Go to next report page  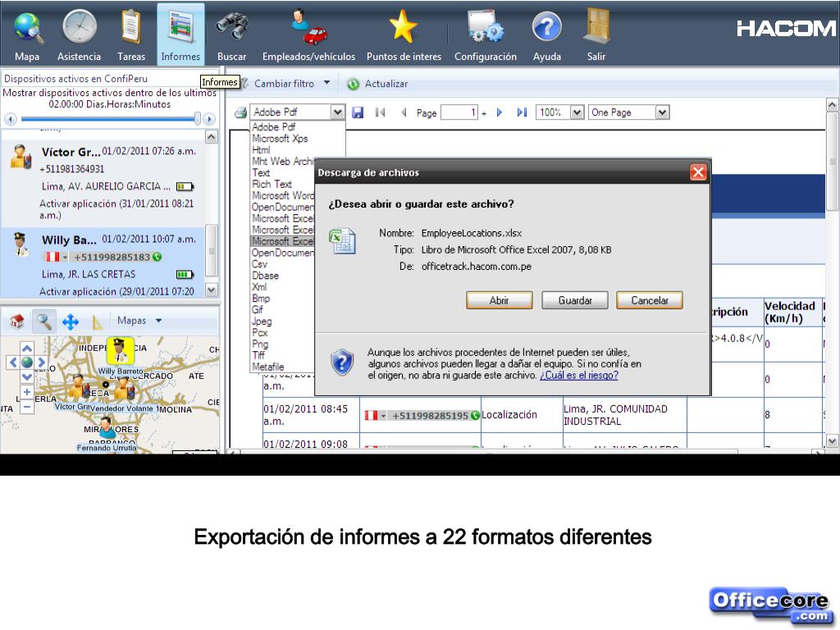500,112
